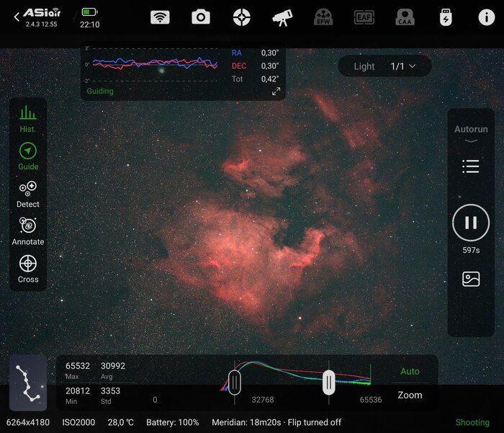Click the 597s exposure countdown
The width and height of the screenshot is (504, 433).
pos(471,250)
